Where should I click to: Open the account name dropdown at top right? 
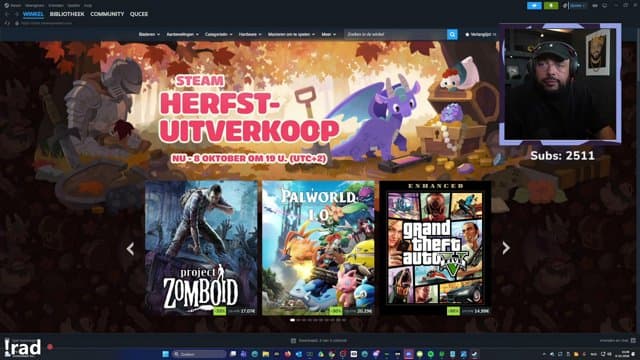click(577, 6)
